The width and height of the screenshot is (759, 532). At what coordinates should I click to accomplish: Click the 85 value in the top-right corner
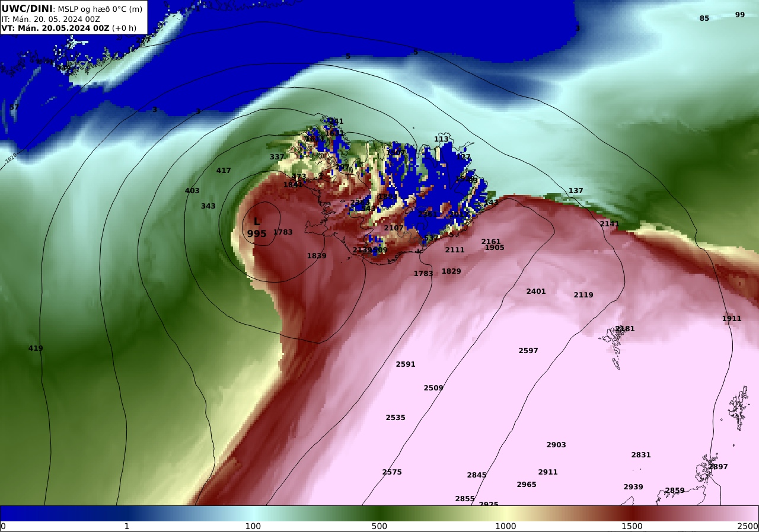click(704, 18)
